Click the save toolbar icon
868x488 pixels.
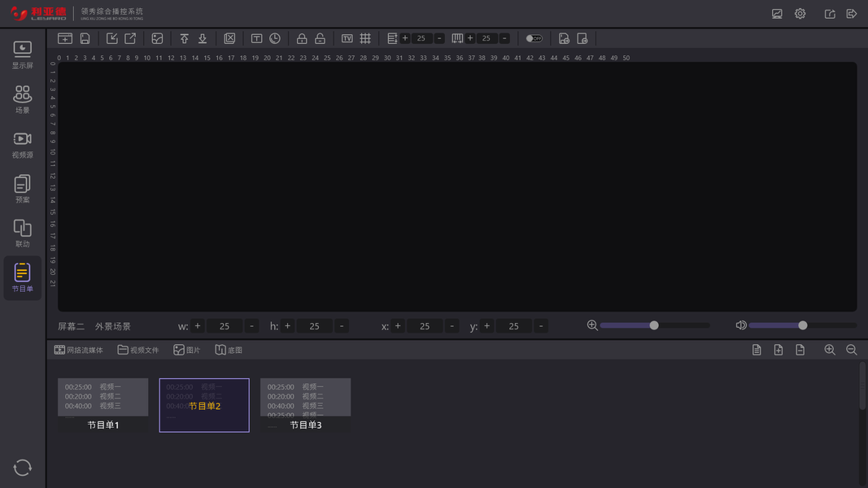(85, 38)
